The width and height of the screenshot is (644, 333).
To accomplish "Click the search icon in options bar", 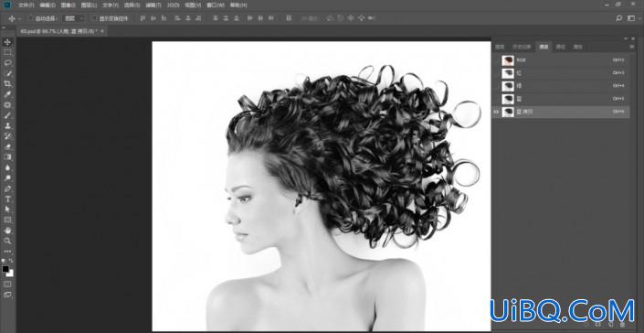I will (619, 18).
